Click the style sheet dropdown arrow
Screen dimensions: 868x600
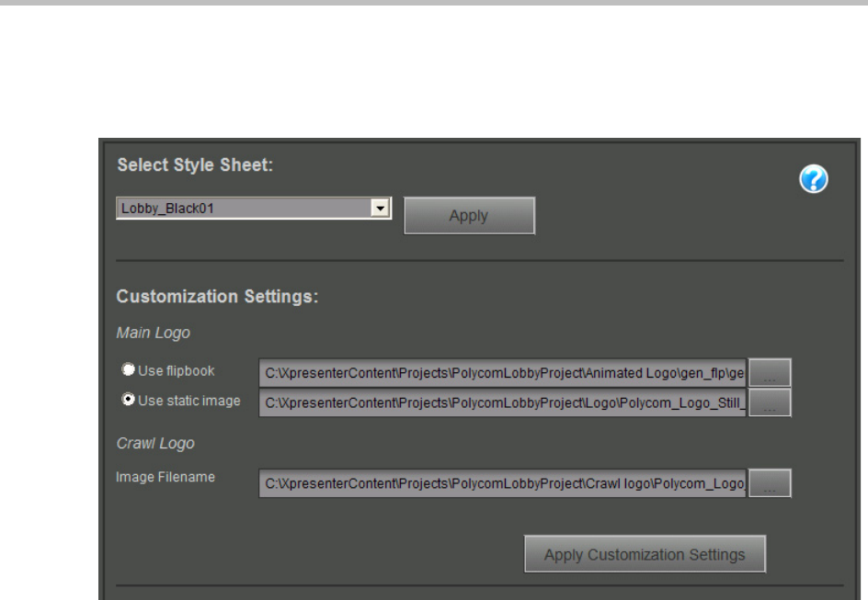pyautogui.click(x=378, y=209)
